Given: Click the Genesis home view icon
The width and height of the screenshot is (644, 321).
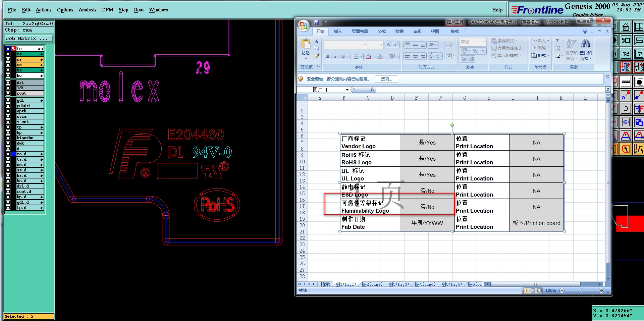Looking at the screenshot, I should pos(626,27).
